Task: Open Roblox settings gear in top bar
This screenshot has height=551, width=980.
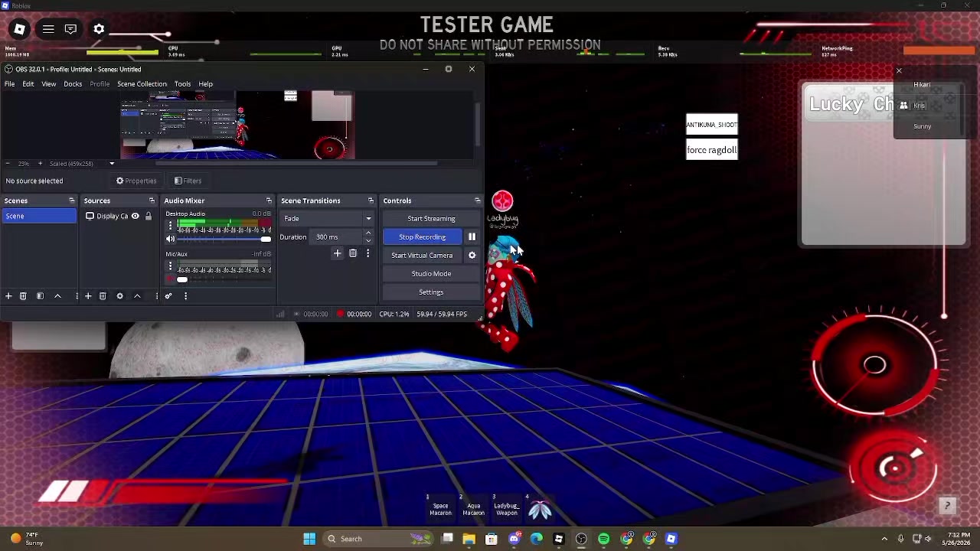Action: (x=99, y=29)
